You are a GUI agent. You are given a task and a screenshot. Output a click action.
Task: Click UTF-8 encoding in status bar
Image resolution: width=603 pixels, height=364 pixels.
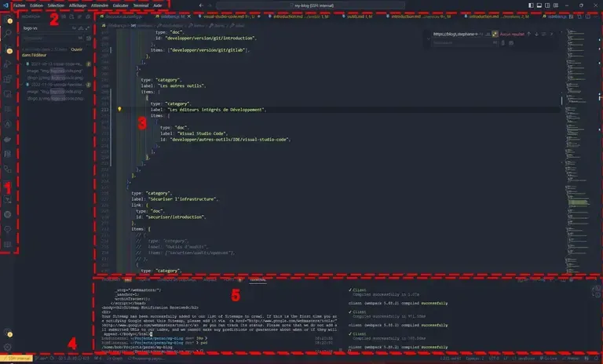pyautogui.click(x=494, y=359)
